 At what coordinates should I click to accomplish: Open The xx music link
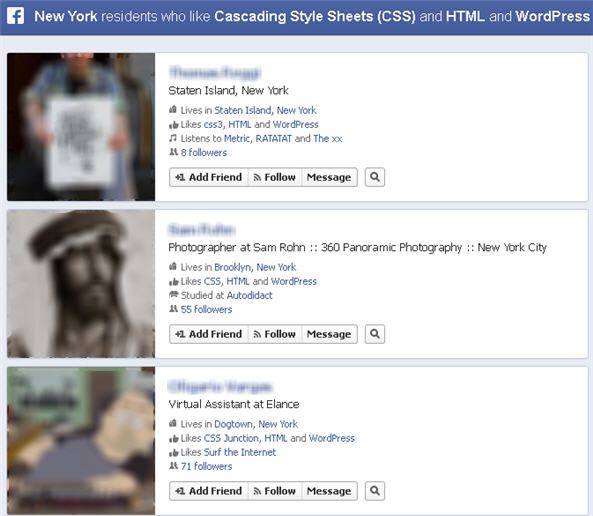(328, 138)
